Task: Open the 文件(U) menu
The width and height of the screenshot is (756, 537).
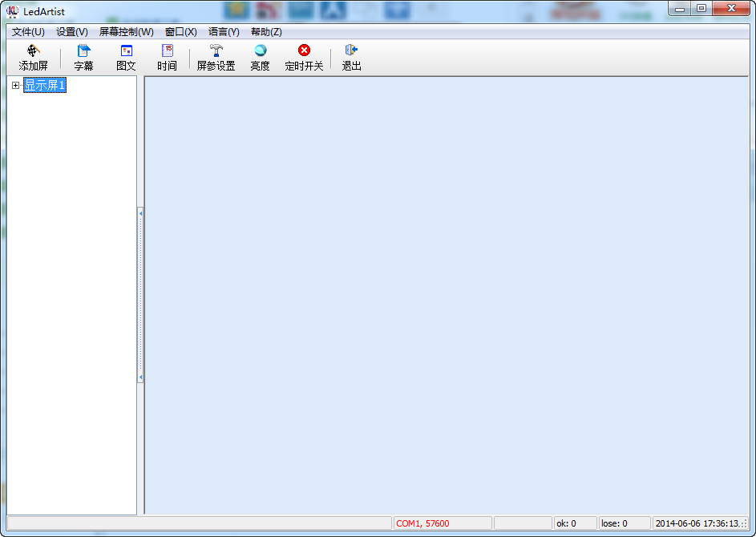Action: click(28, 32)
